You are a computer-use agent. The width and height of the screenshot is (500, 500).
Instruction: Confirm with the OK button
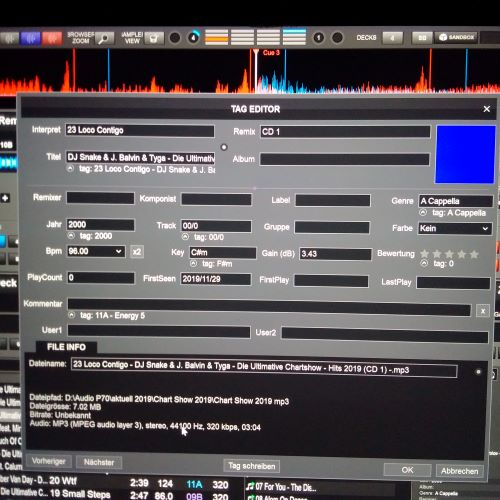coord(407,470)
